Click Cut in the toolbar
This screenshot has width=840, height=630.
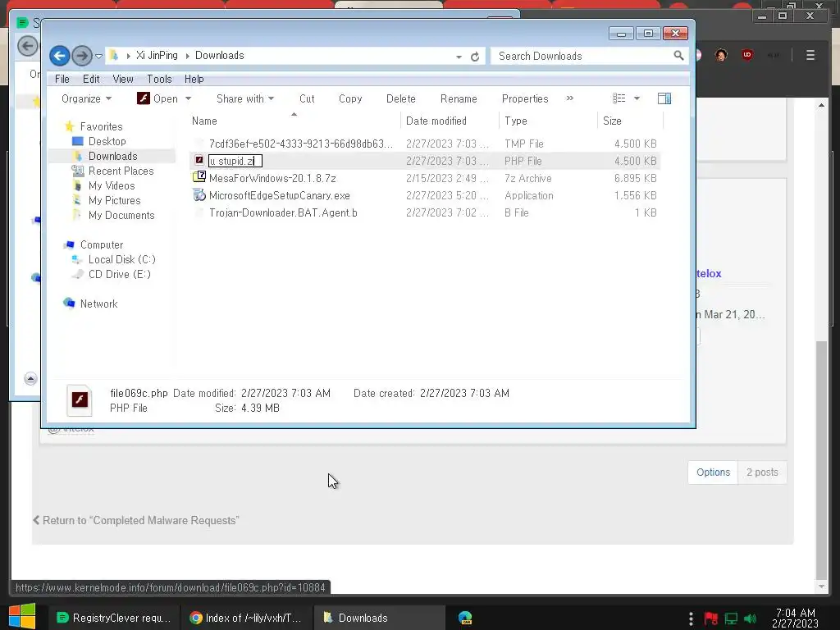[x=307, y=98]
